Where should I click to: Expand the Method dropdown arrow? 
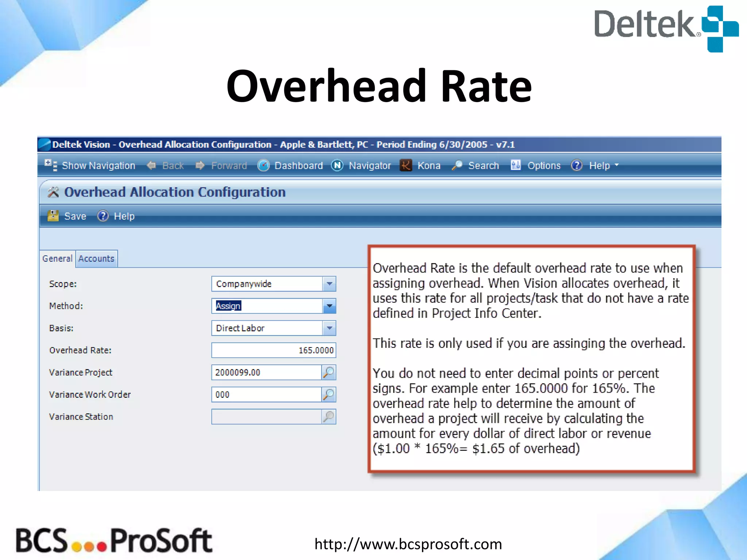(329, 306)
